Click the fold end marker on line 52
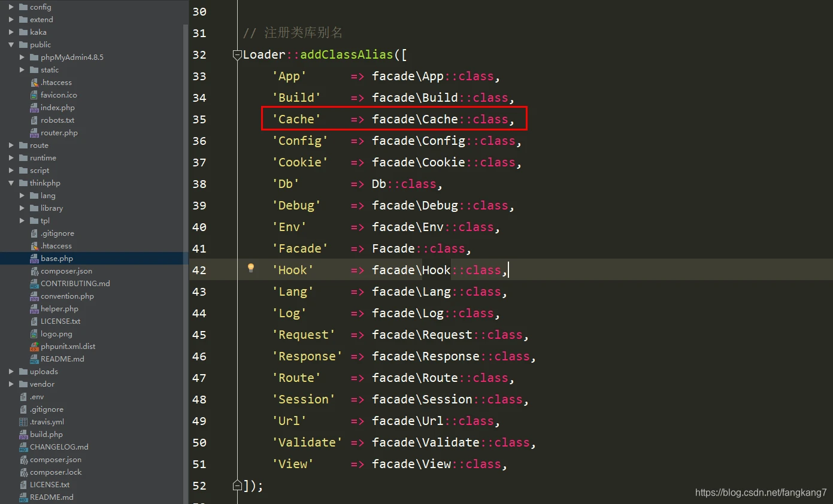The image size is (833, 504). (237, 485)
